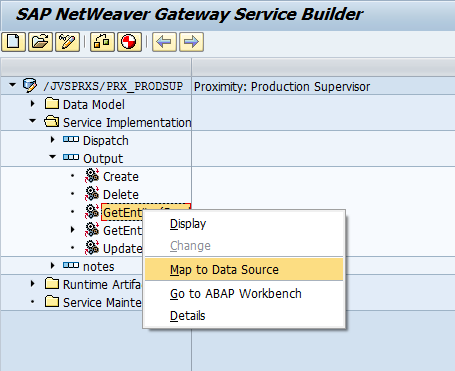Click the Dispatch entity set icon

[x=71, y=139]
